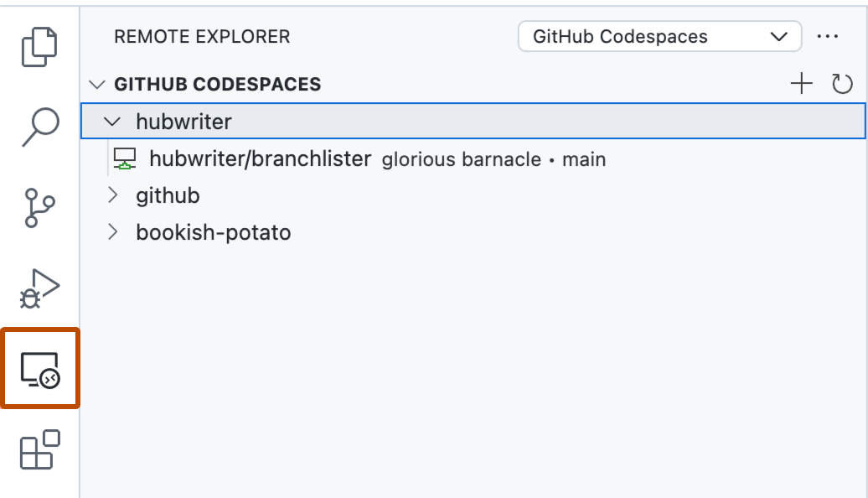Open the Search view icon
Viewport: 868px width, 498px height.
coord(40,126)
